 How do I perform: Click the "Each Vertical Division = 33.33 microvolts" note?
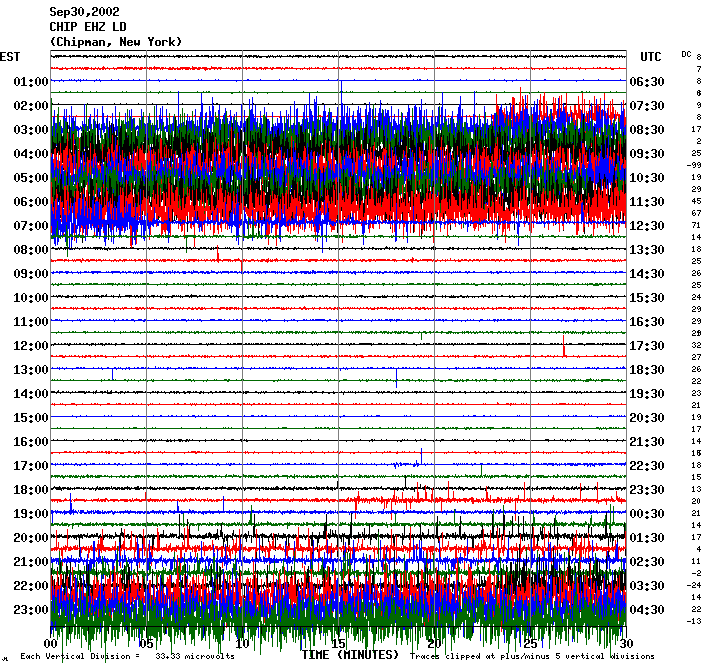pos(127,656)
